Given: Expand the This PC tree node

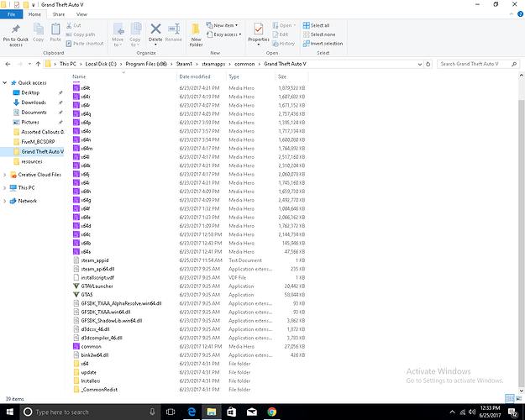Looking at the screenshot, I should [5, 188].
